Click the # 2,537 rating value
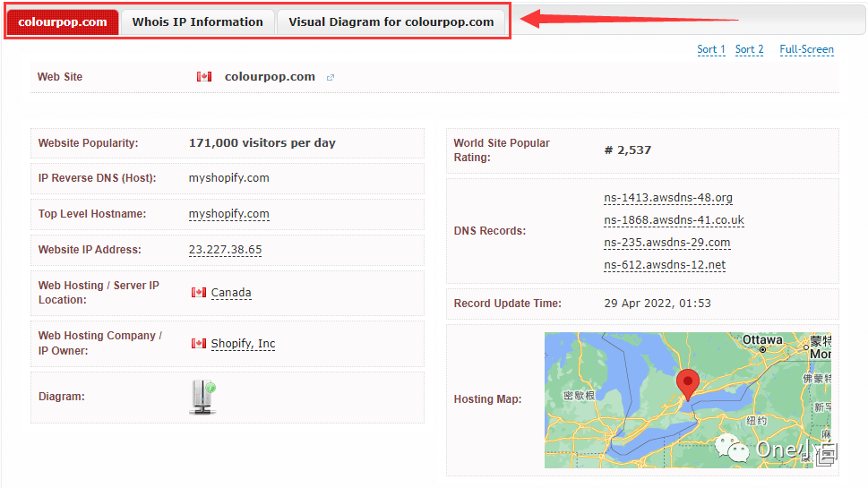Viewport: 868px width, 488px height. tap(628, 150)
